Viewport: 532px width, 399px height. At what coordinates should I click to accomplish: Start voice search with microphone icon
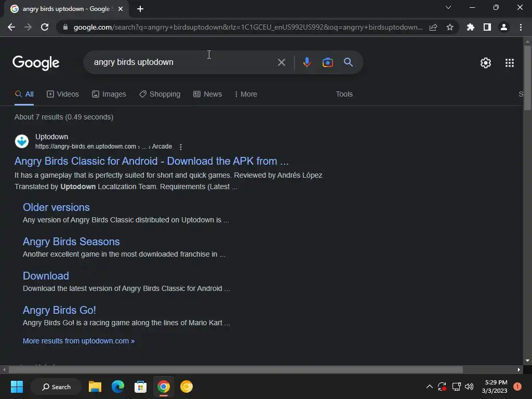tap(307, 62)
